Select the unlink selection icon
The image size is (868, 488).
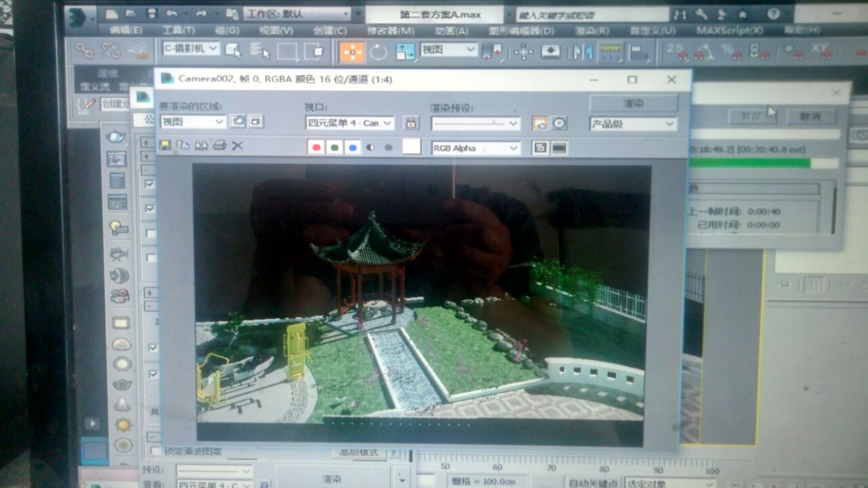click(111, 50)
